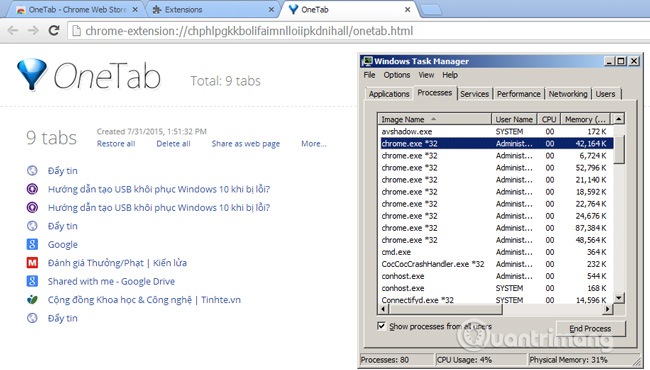650x370 pixels.
Task: Click horizontal scroll left arrow in process list
Action: [383, 309]
